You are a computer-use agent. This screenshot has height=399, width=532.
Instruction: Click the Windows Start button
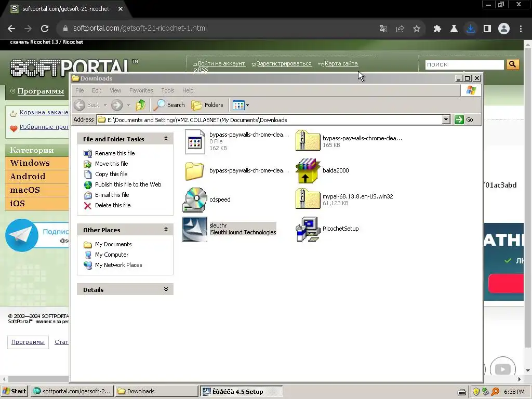[x=15, y=391]
